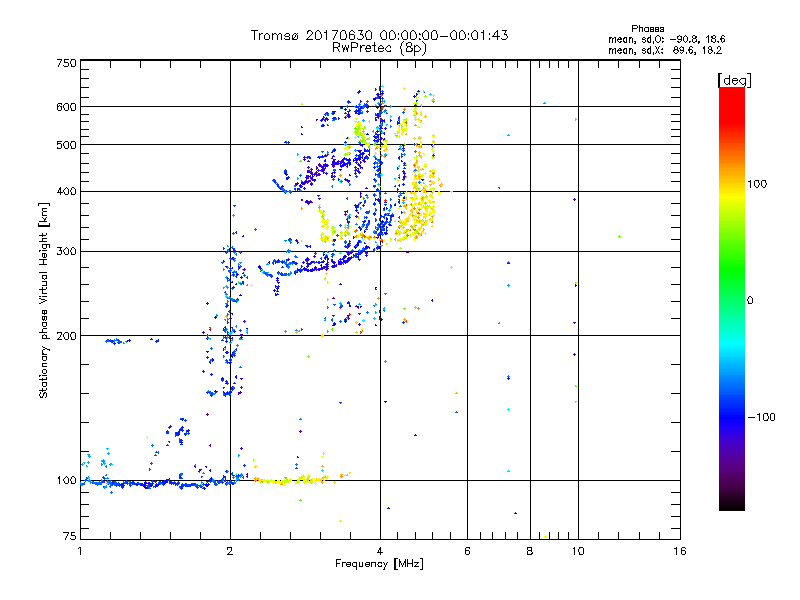Viewport: 800px width, 600px height.
Task: Click the '400' y-axis tick label
Action: pyautogui.click(x=66, y=192)
